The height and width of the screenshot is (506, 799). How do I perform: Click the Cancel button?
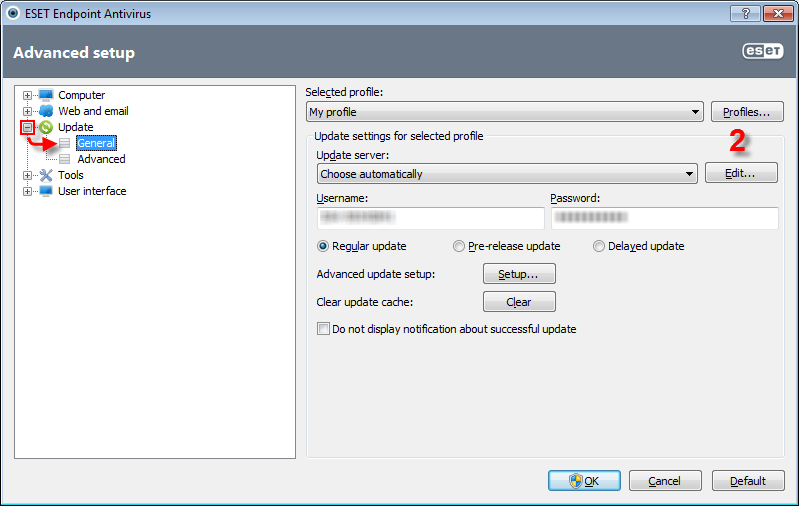click(x=665, y=481)
